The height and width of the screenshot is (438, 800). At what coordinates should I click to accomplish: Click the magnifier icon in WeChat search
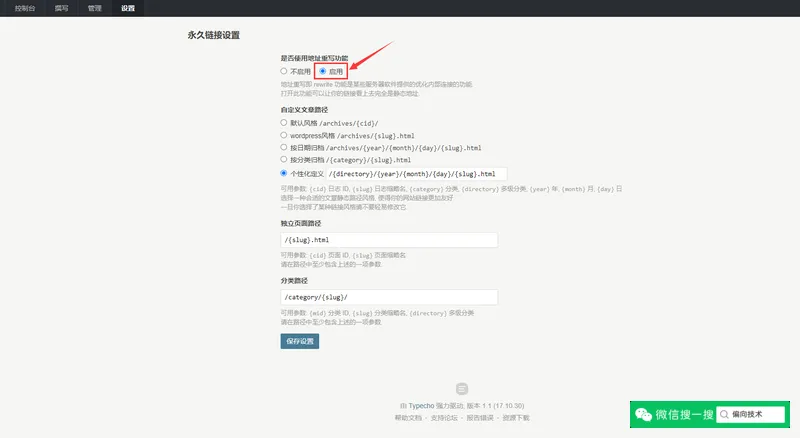pos(723,414)
